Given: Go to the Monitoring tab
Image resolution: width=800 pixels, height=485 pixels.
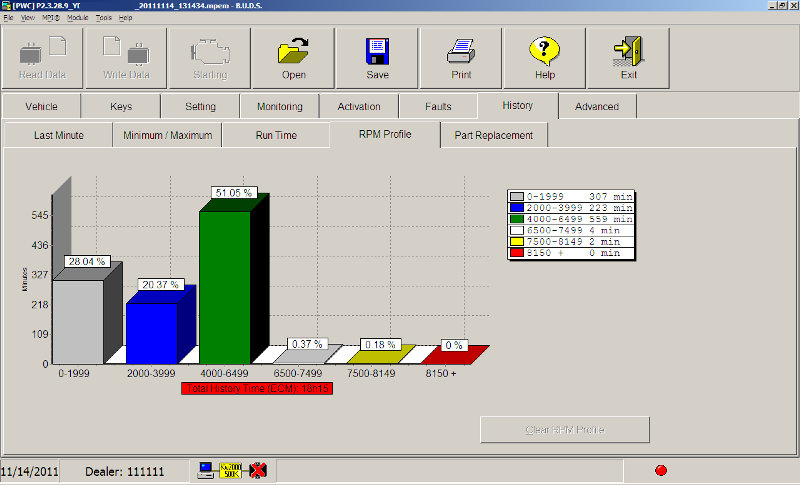Looking at the screenshot, I should [x=279, y=106].
